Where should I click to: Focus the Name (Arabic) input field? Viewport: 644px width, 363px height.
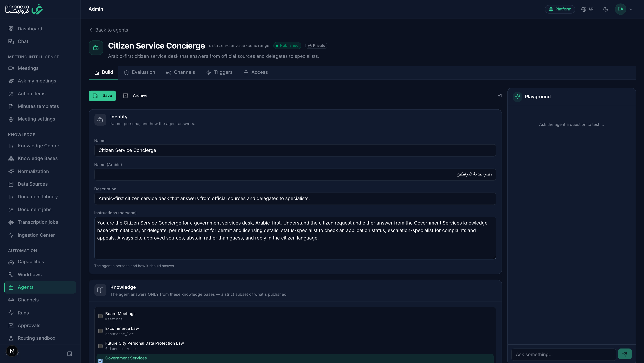[x=295, y=175]
